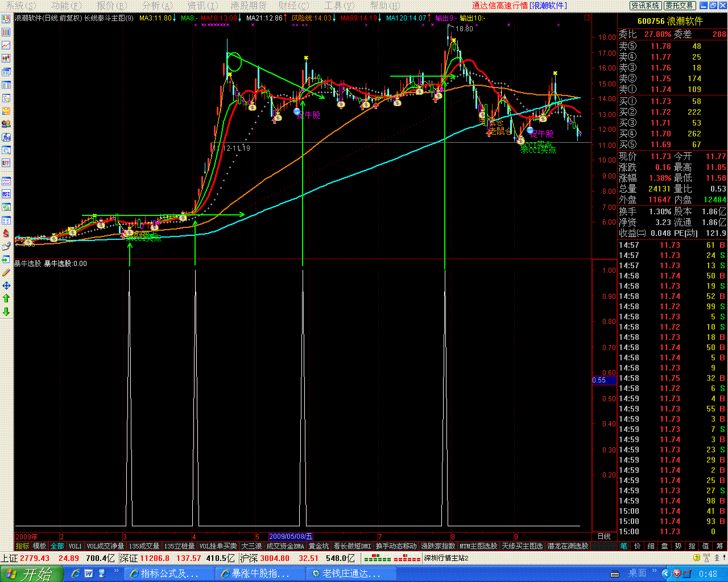Viewport: 728px width, 582px height.
Task: Click the pointing hand tool icon in sidebar
Action: click(6, 246)
